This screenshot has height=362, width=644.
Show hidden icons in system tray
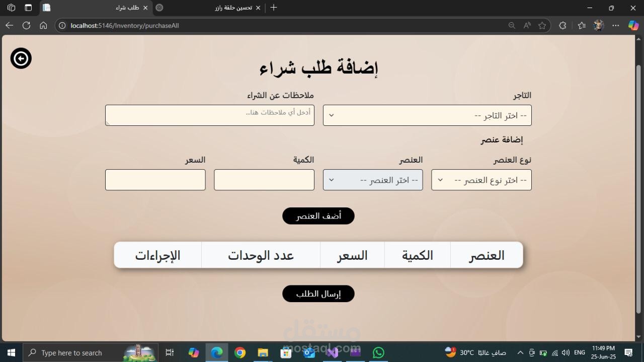pos(520,352)
